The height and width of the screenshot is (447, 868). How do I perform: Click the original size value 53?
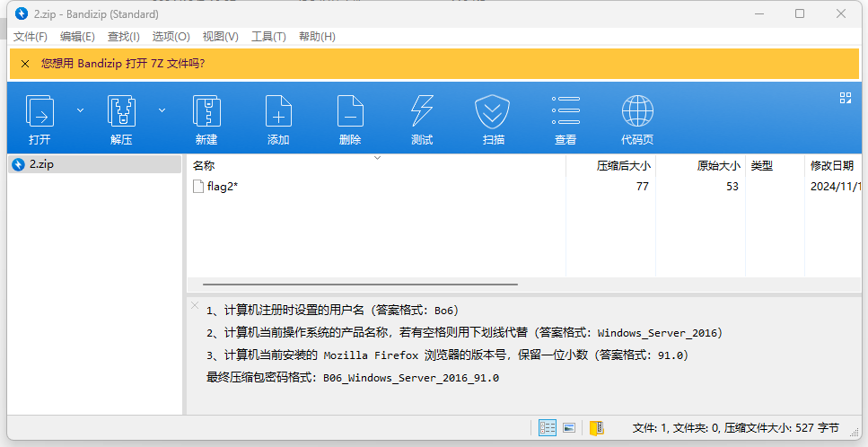732,187
